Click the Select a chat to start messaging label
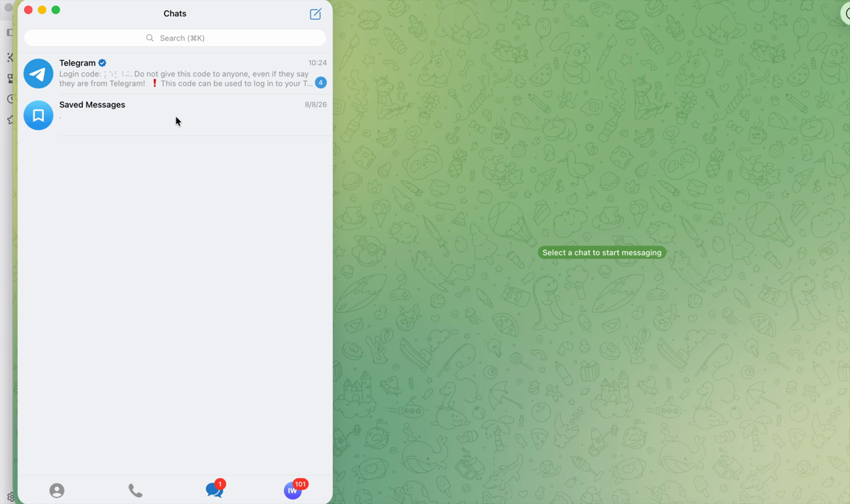Screen dimensions: 850x504 602,253
